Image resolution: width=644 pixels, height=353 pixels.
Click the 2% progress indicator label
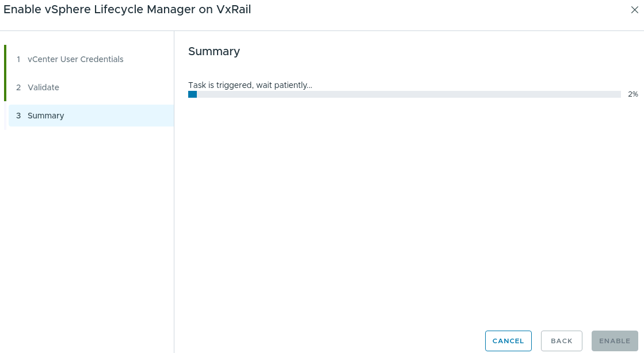coord(633,94)
